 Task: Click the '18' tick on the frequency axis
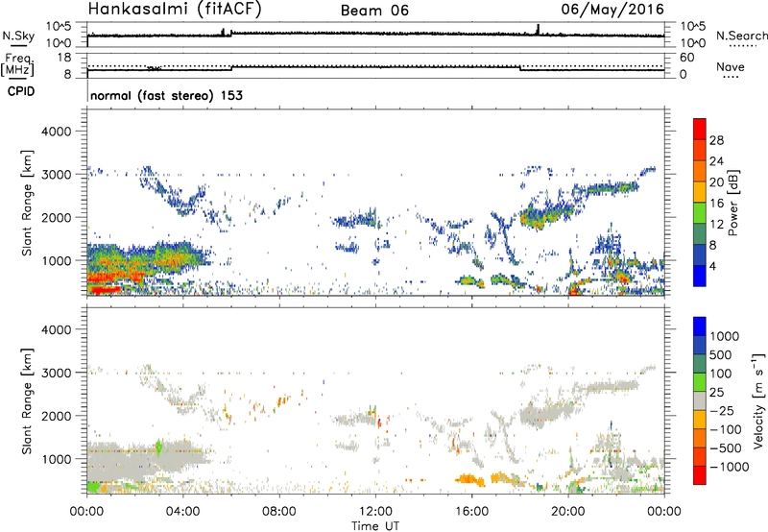tap(63, 58)
